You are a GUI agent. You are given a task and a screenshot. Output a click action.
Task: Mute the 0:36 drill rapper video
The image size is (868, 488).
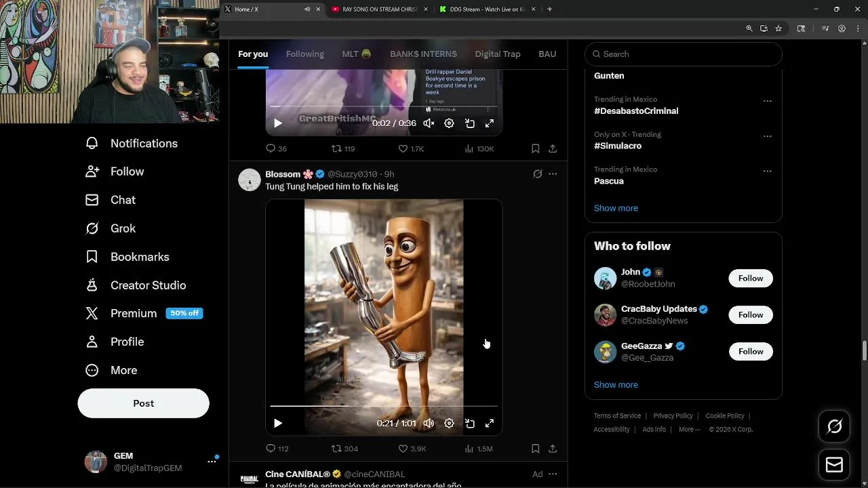tap(429, 123)
